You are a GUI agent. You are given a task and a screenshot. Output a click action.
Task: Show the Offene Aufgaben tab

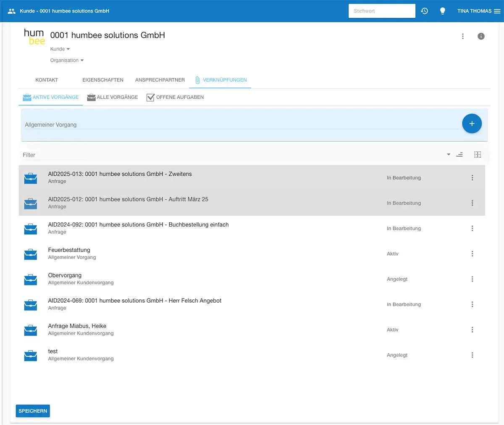click(175, 97)
